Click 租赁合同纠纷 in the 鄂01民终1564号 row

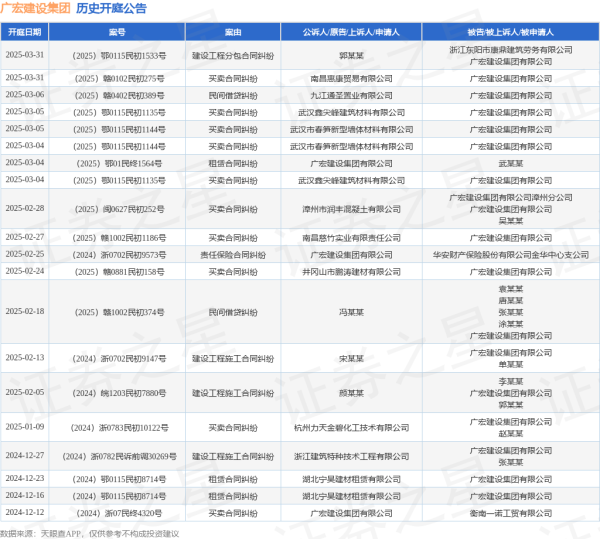coord(233,164)
